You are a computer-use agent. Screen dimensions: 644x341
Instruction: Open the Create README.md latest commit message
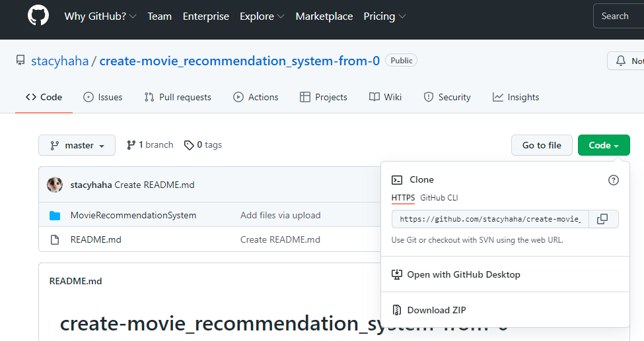coord(155,185)
